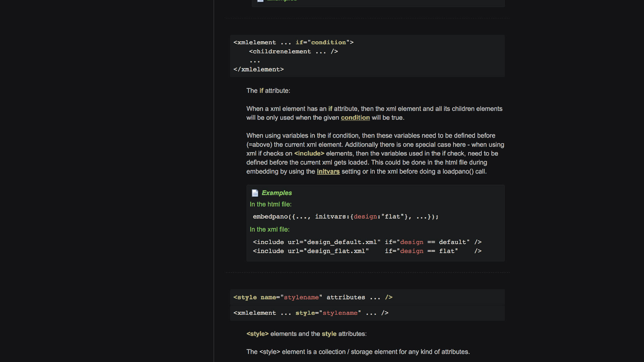Click the '<include>' highlighted word
This screenshot has width=644, height=362.
309,154
